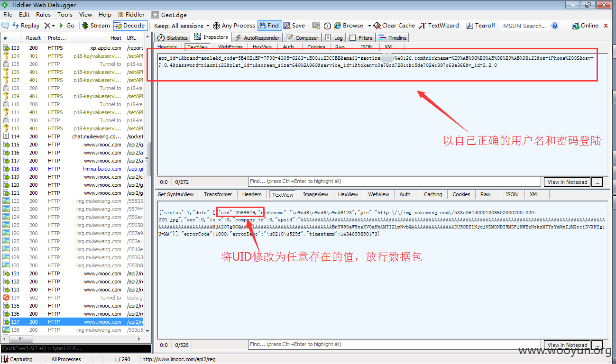
Task: Select session 137 www.imooc.com
Action: [x=73, y=322]
